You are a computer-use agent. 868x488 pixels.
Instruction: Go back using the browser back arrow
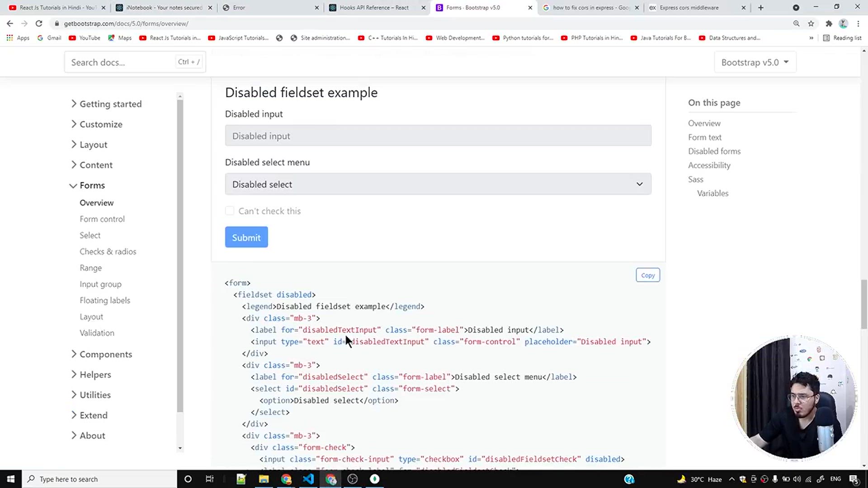click(10, 23)
